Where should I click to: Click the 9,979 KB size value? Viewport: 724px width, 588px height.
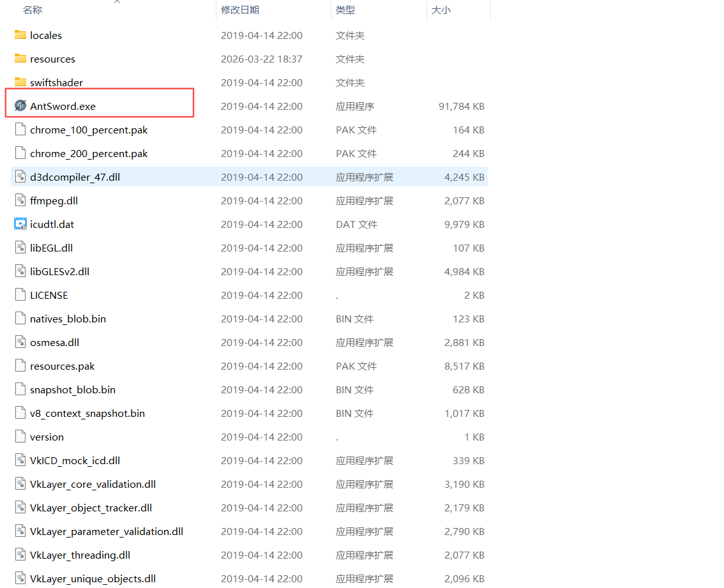point(464,225)
